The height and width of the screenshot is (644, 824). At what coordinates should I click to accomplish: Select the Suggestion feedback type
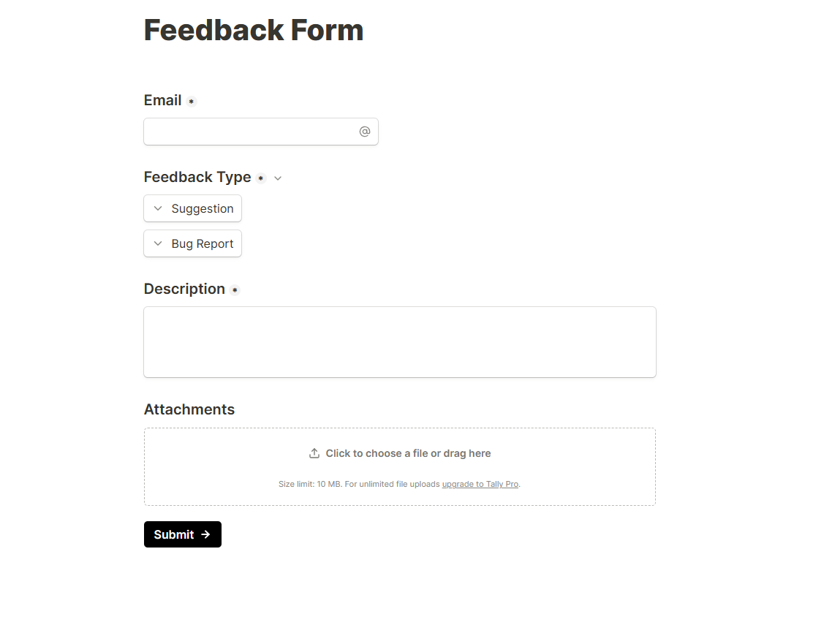pyautogui.click(x=202, y=208)
